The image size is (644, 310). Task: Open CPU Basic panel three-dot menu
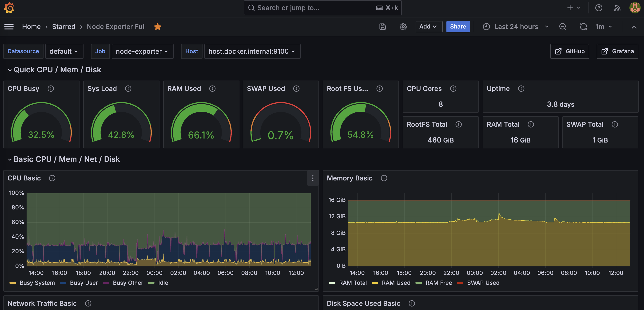313,178
